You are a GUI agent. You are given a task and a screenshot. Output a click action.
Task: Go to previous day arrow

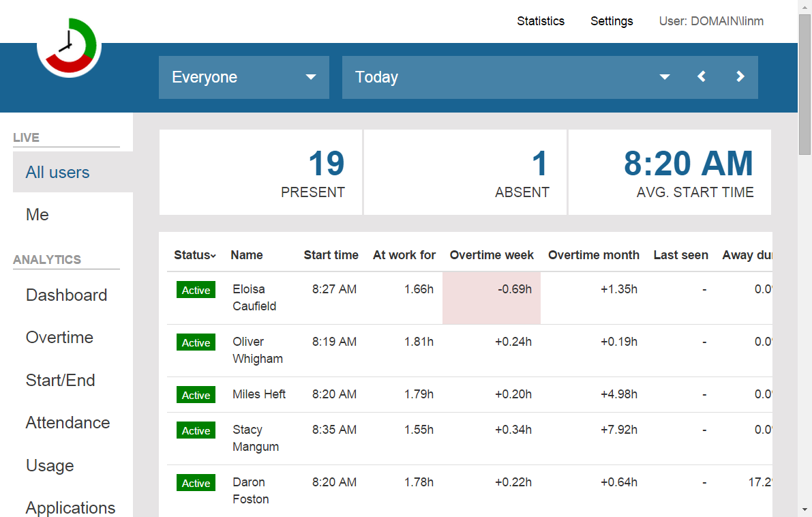coord(702,77)
